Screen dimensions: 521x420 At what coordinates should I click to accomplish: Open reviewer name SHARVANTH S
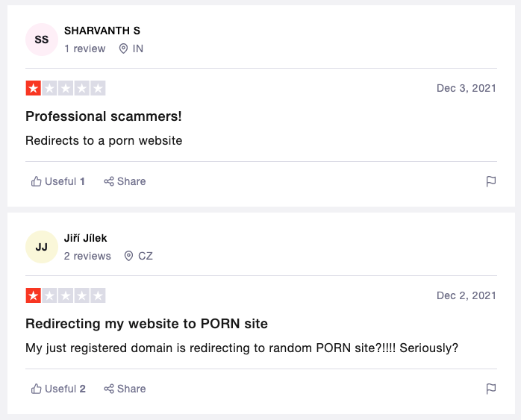coord(102,31)
